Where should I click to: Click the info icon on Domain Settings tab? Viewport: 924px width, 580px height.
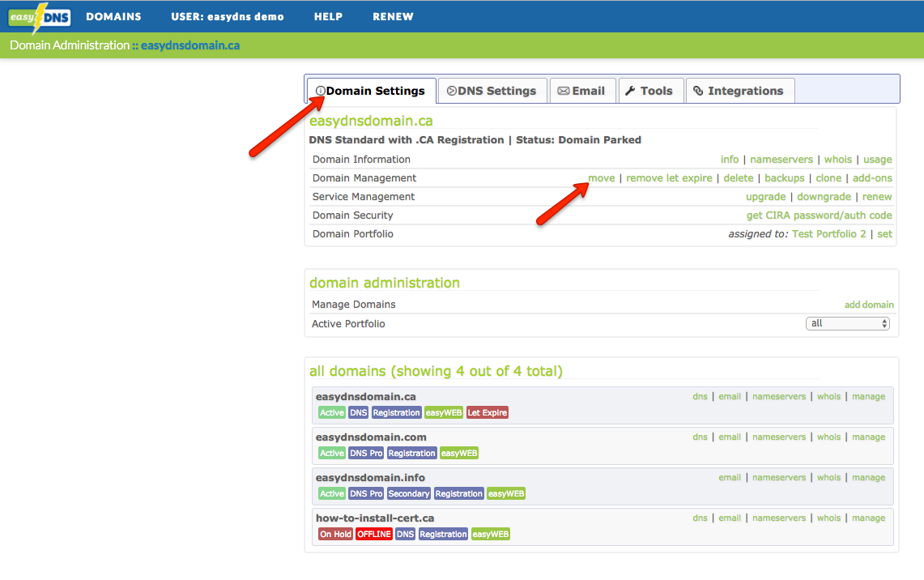pos(320,91)
